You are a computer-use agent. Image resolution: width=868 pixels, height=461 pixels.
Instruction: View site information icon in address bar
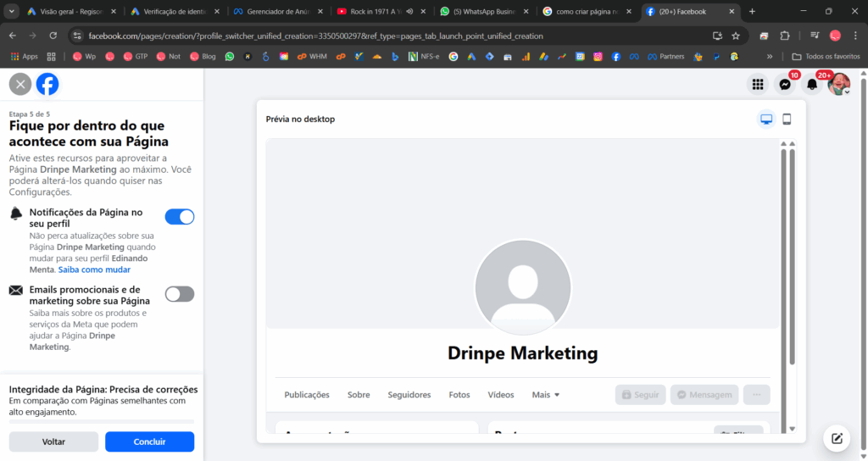pos(77,36)
